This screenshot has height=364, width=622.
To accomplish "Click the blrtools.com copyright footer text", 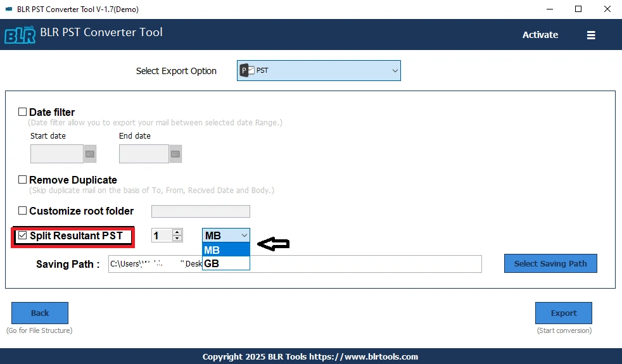I will (310, 356).
